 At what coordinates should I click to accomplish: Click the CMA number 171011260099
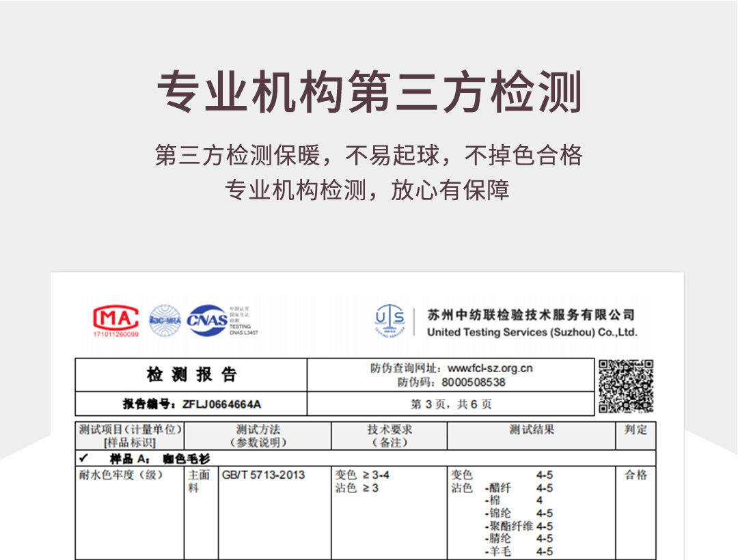tap(115, 335)
